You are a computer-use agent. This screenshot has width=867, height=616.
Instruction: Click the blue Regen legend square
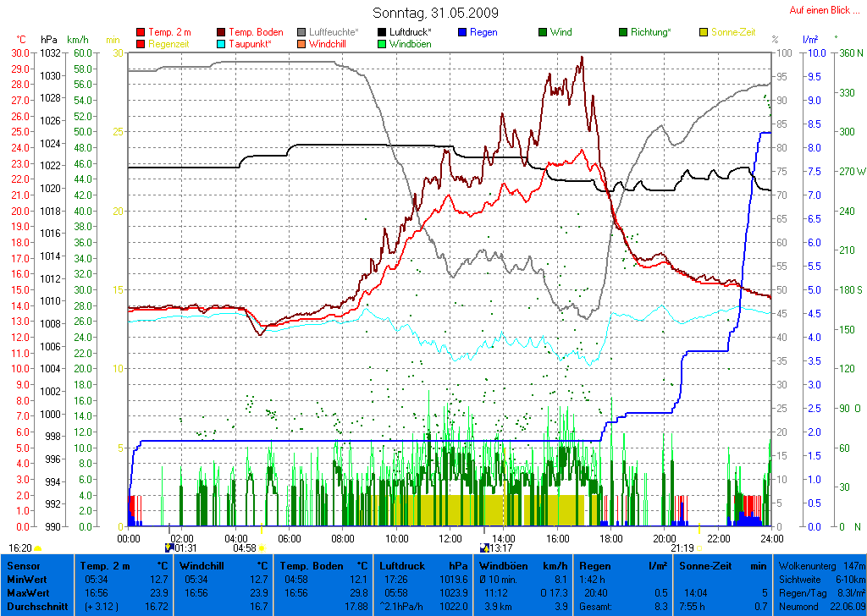pyautogui.click(x=464, y=32)
